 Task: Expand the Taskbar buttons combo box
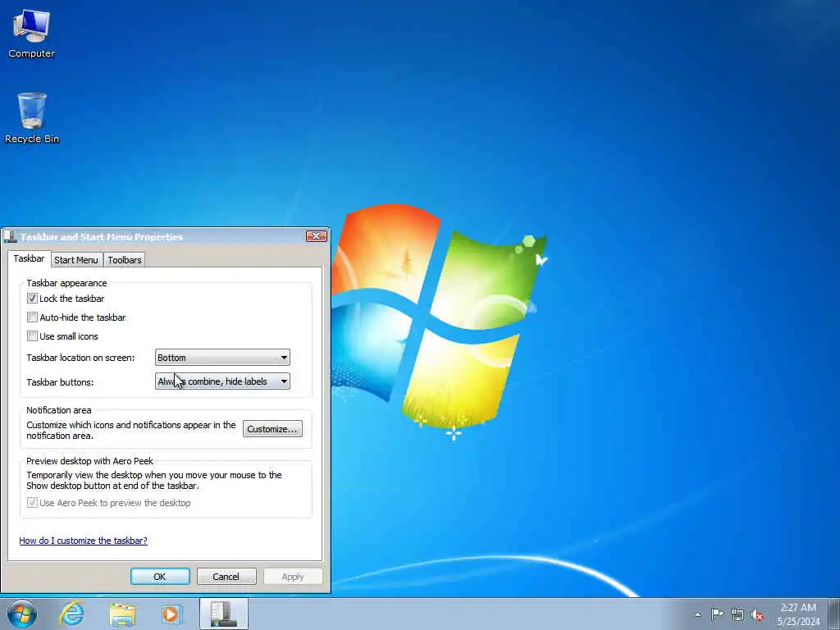222,381
